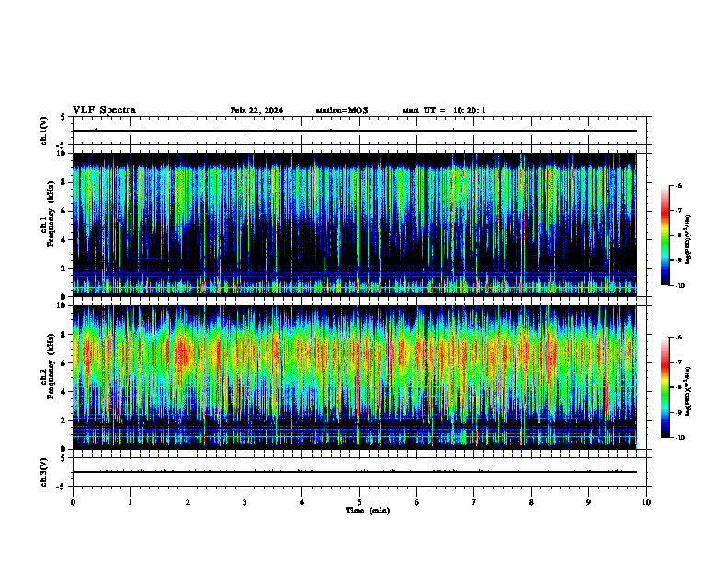728x563 pixels.
Task: Click time axis tick label "10" at right end
Action: [x=646, y=502]
